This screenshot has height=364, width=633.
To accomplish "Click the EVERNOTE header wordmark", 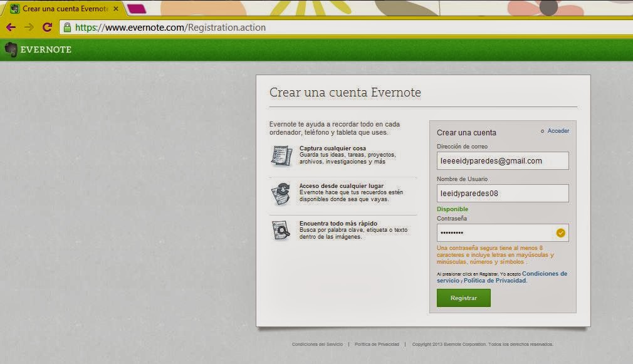I will pos(46,49).
